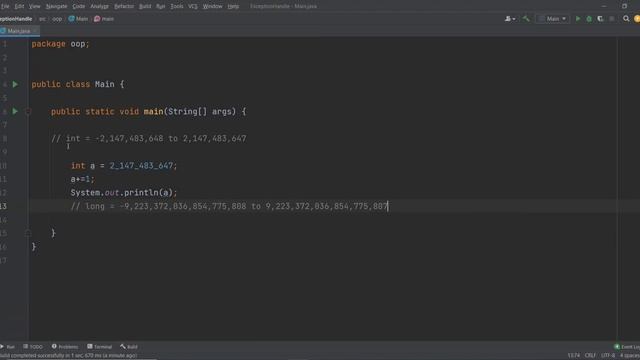
Task: Click the long range comment line
Action: click(x=229, y=206)
